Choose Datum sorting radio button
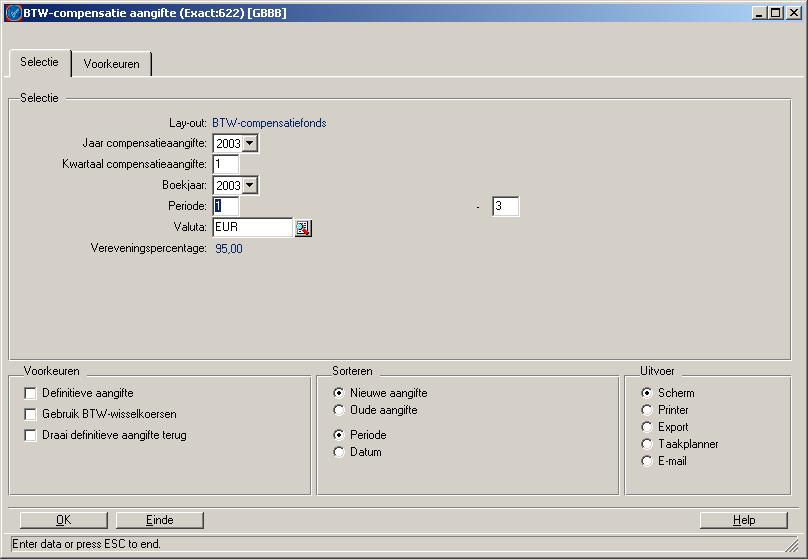This screenshot has height=559, width=808. pyautogui.click(x=339, y=452)
